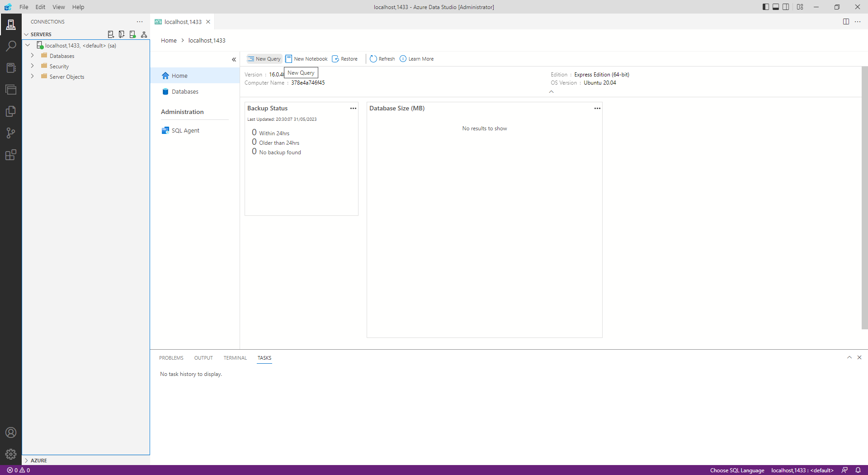Open the notifications bell in the status bar
This screenshot has width=868, height=475.
click(858, 470)
